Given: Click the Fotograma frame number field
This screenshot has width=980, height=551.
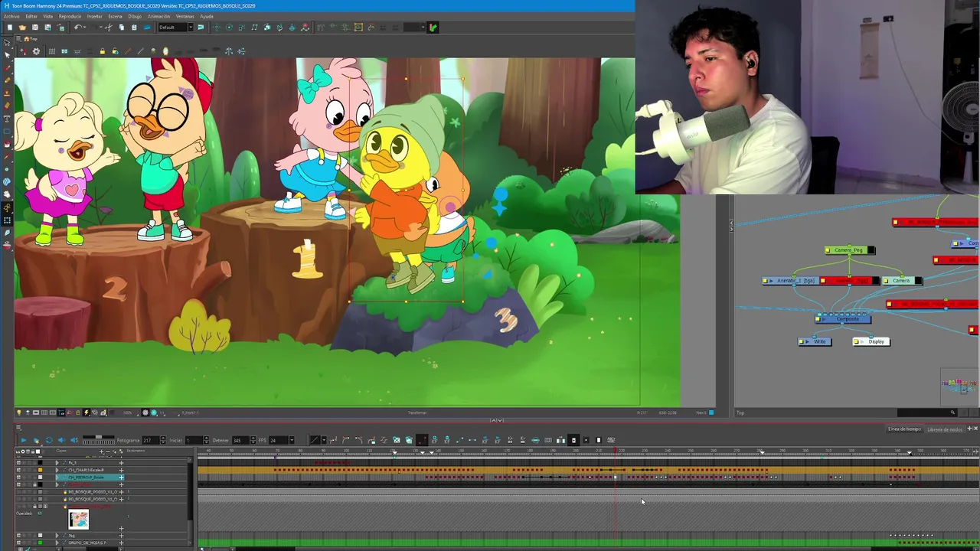Looking at the screenshot, I should 151,440.
